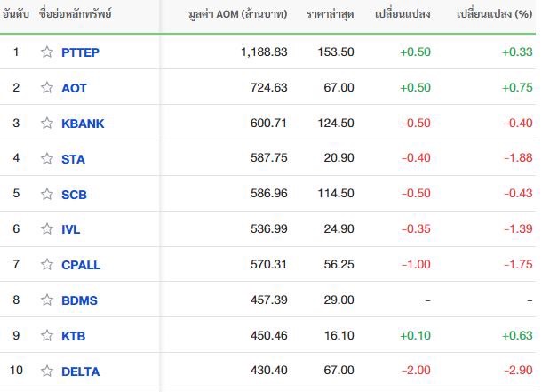
Task: Toggle favorite star for PTTEP
Action: pos(47,52)
